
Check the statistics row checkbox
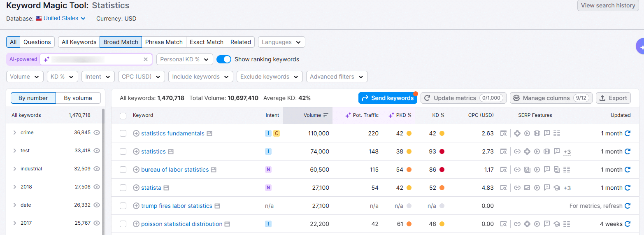123,151
